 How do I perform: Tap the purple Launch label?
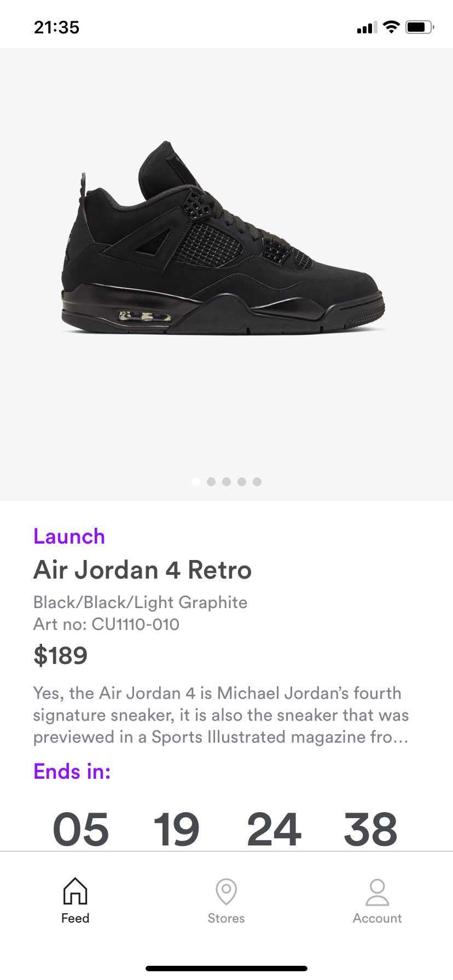click(69, 536)
